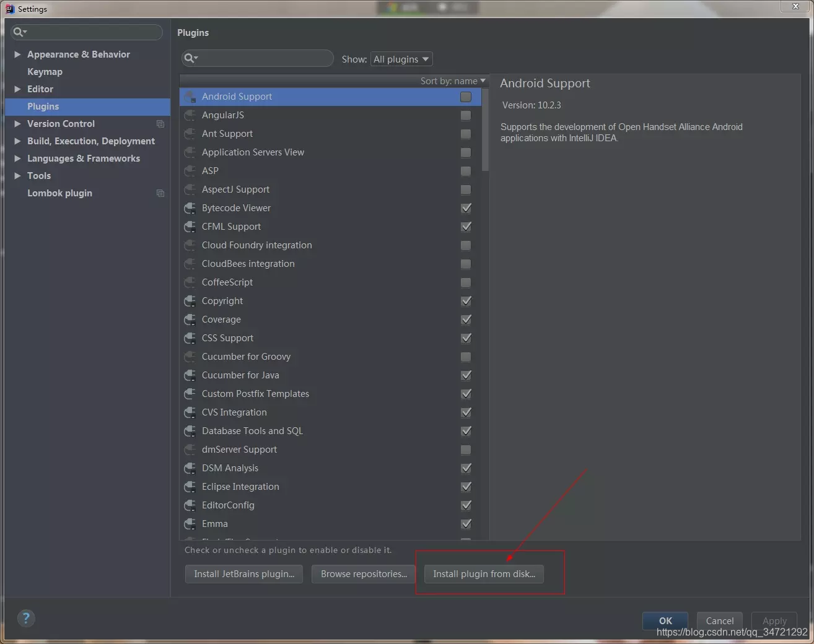The width and height of the screenshot is (814, 644).
Task: Click the Apply button
Action: coord(774,620)
